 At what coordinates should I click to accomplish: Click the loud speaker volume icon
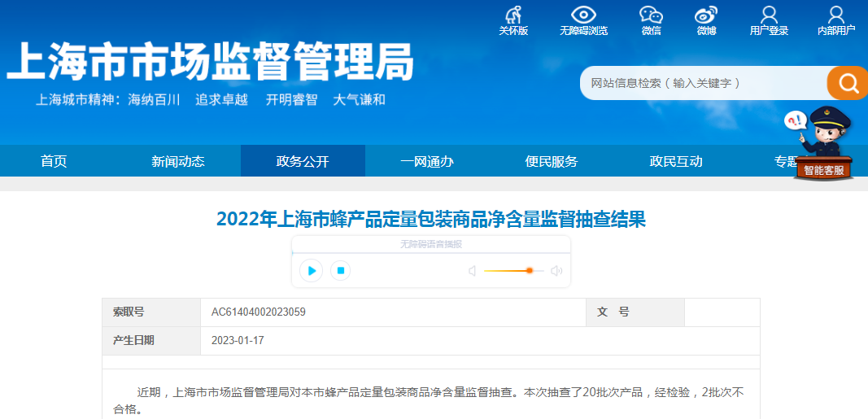pos(556,271)
